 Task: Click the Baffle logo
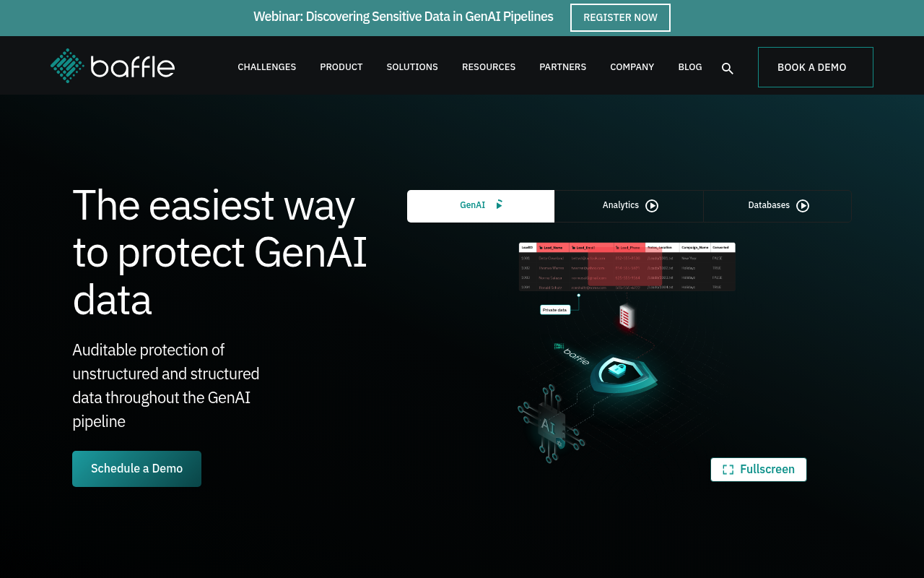click(x=113, y=66)
